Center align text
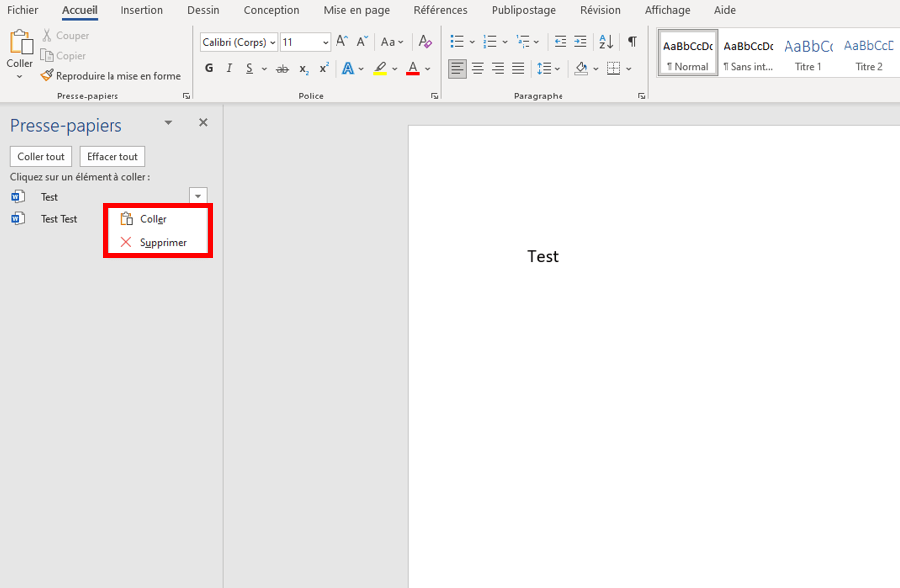 478,69
